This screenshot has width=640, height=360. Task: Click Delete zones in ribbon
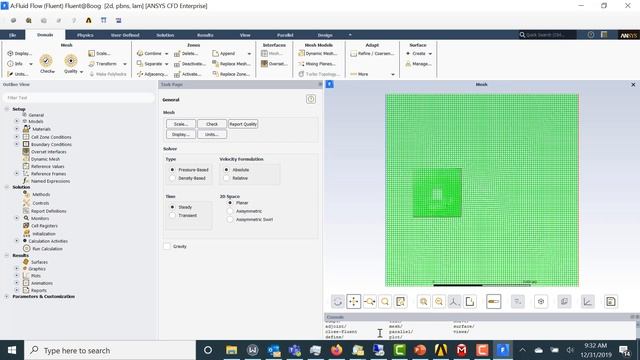pos(186,53)
